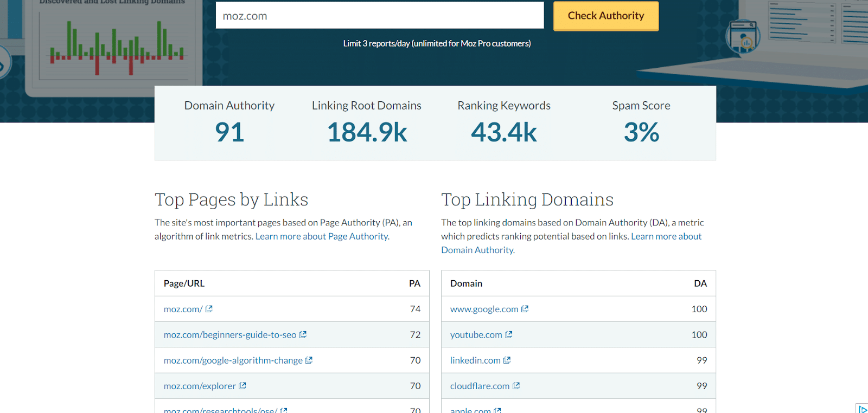Screen dimensions: 868x413
Task: Click the Page/URL column header
Action: pos(184,283)
